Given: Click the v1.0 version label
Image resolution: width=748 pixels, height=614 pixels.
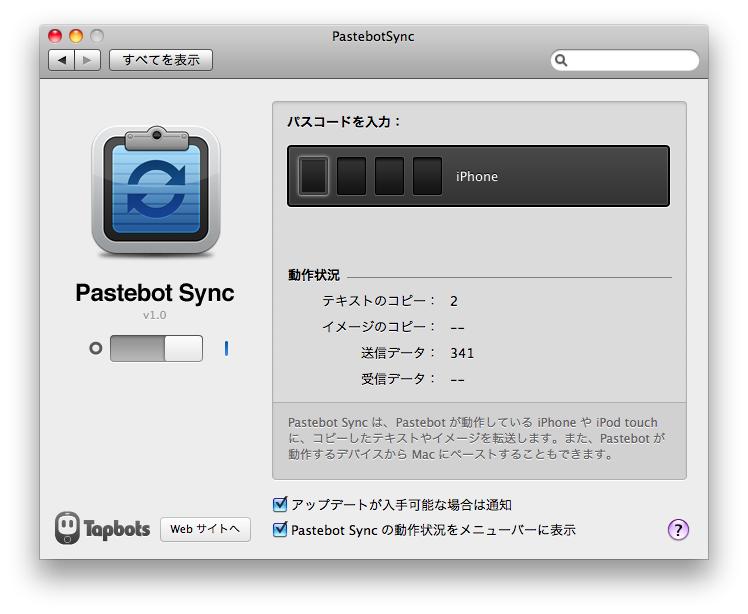Looking at the screenshot, I should 155,315.
